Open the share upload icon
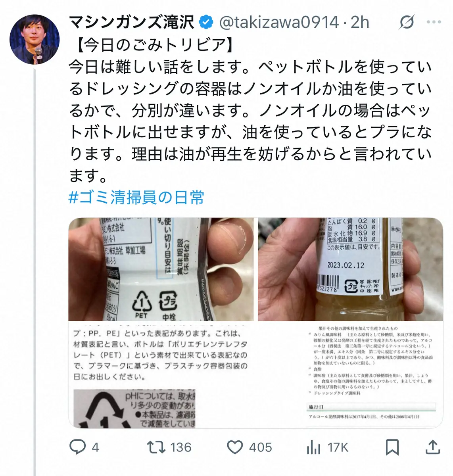 click(x=433, y=447)
